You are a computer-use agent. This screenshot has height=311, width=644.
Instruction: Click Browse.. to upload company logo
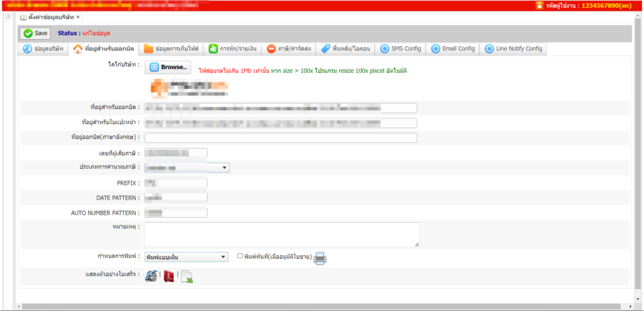[x=168, y=67]
